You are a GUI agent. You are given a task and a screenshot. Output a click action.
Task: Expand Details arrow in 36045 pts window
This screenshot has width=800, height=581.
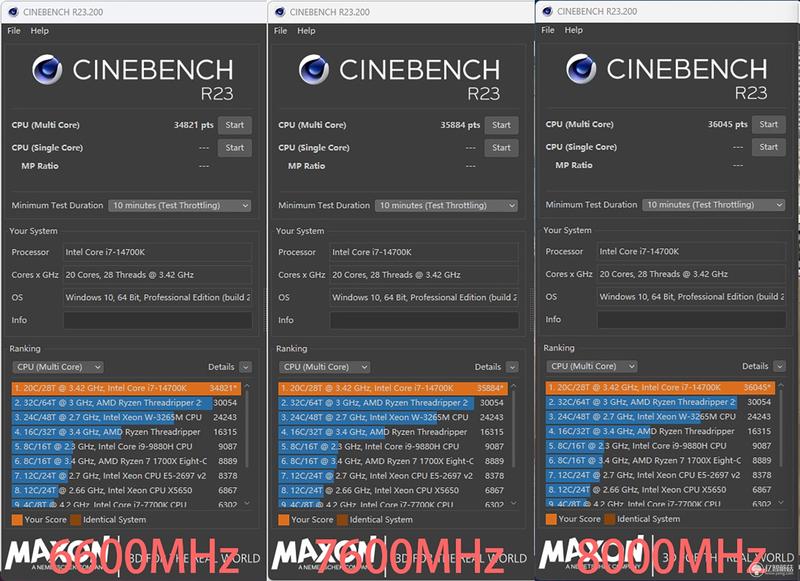point(780,366)
